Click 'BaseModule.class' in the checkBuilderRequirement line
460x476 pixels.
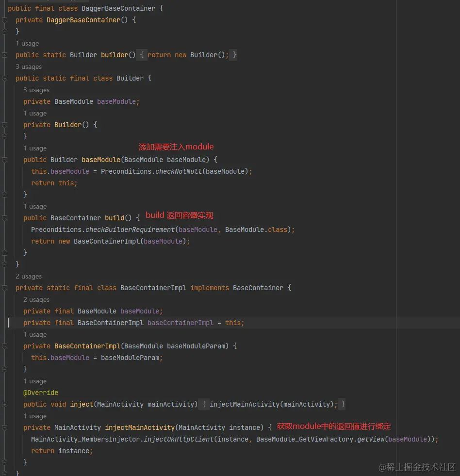[x=256, y=230]
